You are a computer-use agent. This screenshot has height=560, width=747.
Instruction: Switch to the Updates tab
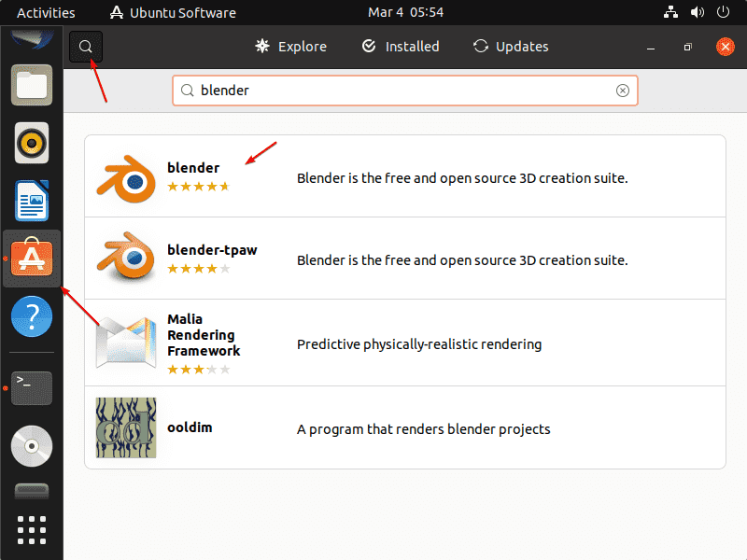click(510, 46)
